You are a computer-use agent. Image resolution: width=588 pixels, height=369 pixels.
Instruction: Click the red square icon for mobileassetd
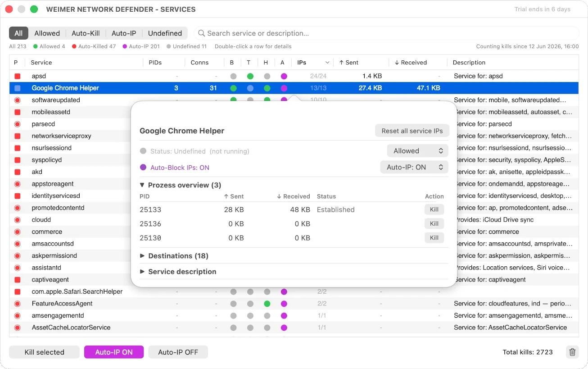pyautogui.click(x=18, y=112)
